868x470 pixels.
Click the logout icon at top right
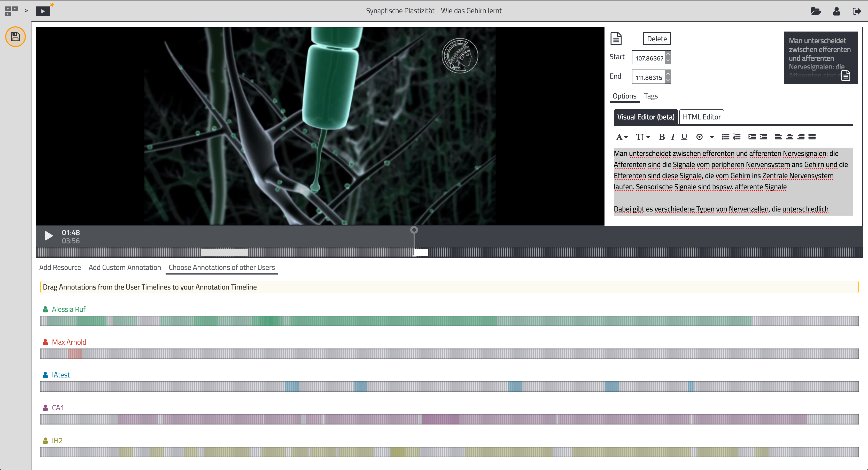858,11
